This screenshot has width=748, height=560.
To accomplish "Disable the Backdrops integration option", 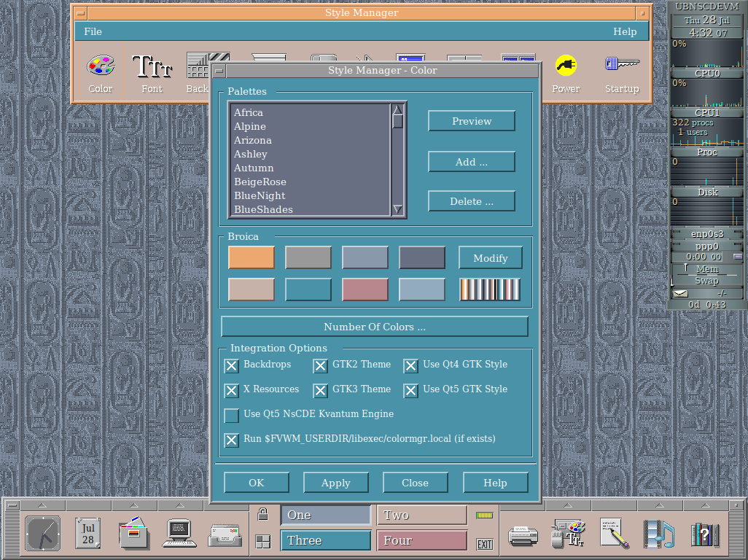I will pos(231,365).
